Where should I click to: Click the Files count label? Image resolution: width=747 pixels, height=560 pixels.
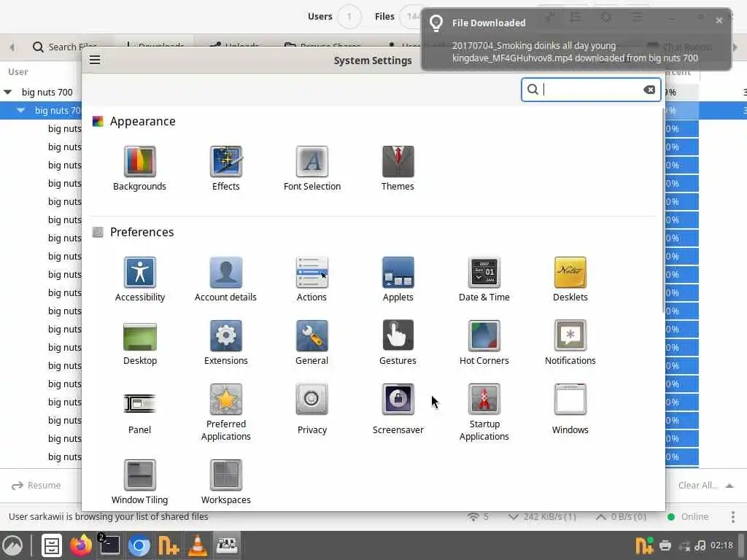point(384,17)
